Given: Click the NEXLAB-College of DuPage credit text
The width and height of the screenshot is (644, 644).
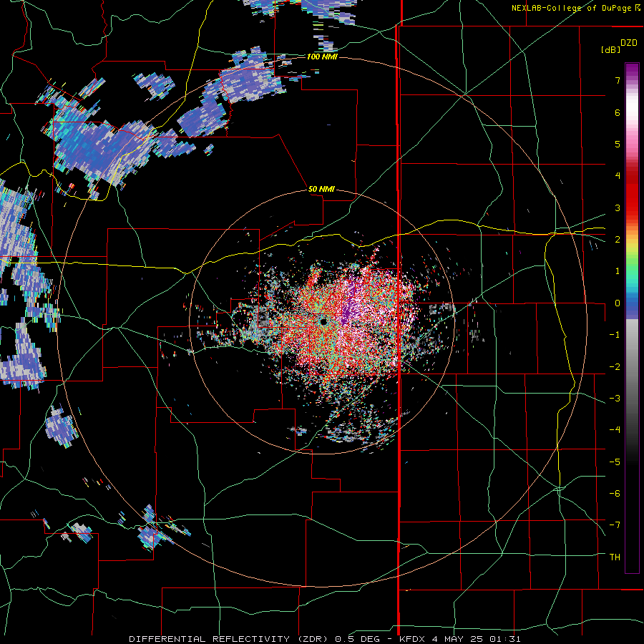Looking at the screenshot, I should pos(573,8).
